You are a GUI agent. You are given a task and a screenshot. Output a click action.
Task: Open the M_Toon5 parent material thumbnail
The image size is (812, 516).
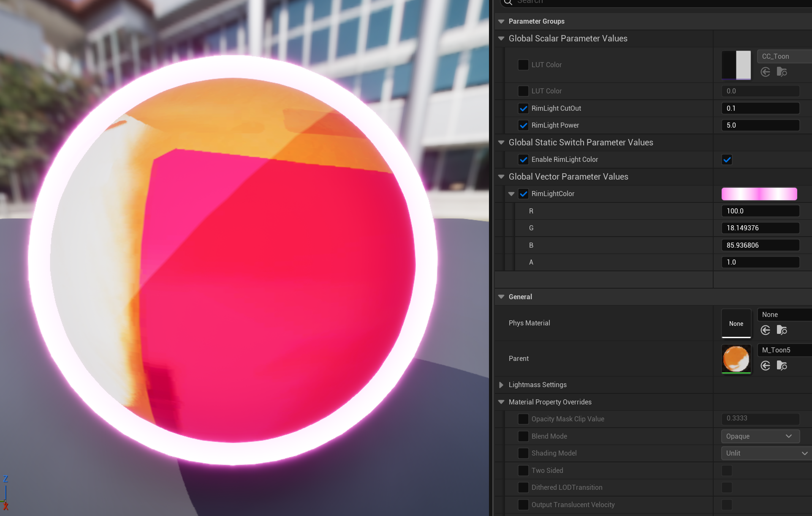point(736,359)
